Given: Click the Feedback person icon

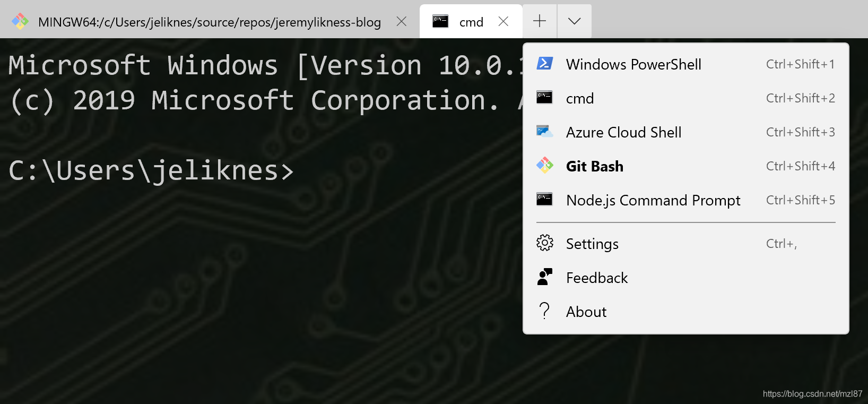Looking at the screenshot, I should (x=545, y=277).
